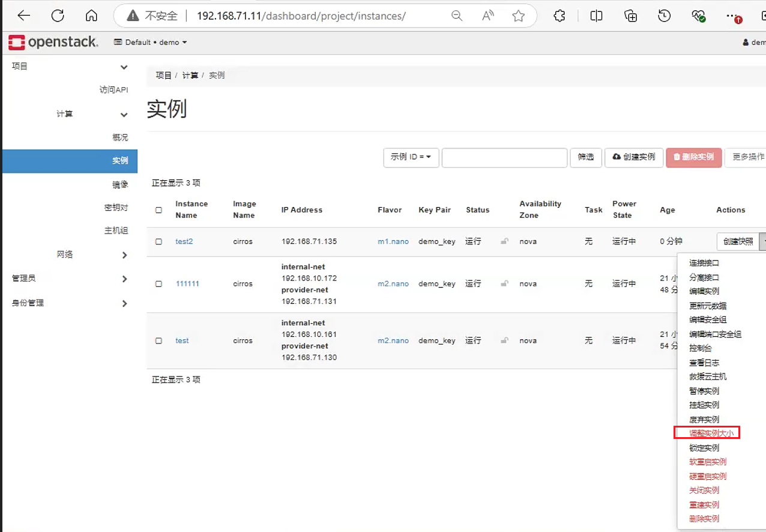Choose 软重启实例 from the actions menu
The image size is (766, 532).
point(708,462)
